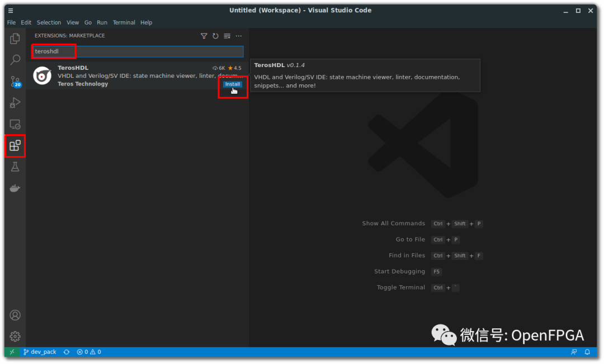The width and height of the screenshot is (604, 364).
Task: Open the Run menu
Action: pos(102,23)
